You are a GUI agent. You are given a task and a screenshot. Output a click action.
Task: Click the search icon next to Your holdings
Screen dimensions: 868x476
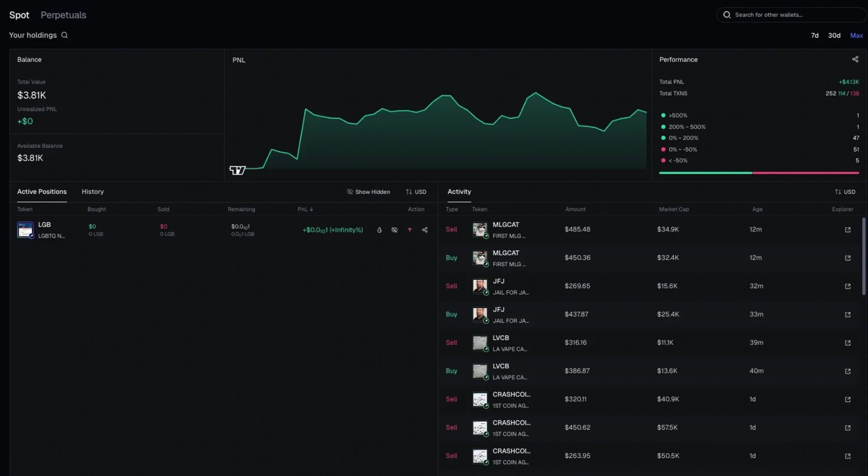coord(64,35)
